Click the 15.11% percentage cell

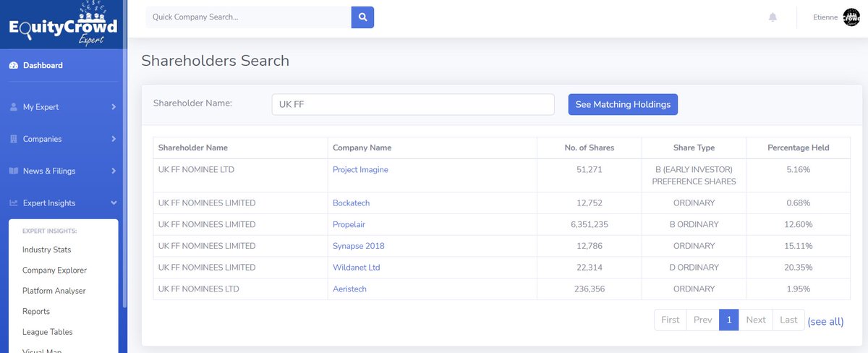[x=799, y=246]
